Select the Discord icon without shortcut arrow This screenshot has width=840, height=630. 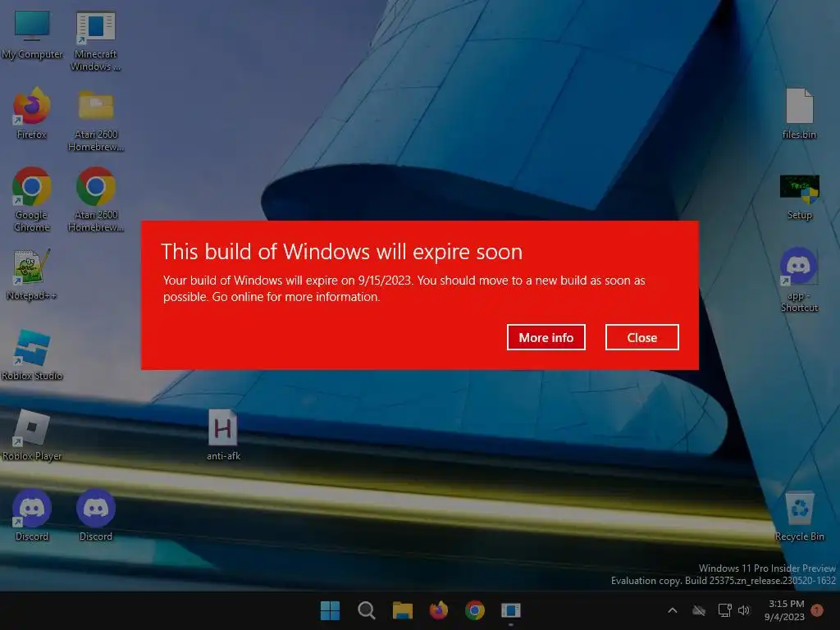coord(96,515)
